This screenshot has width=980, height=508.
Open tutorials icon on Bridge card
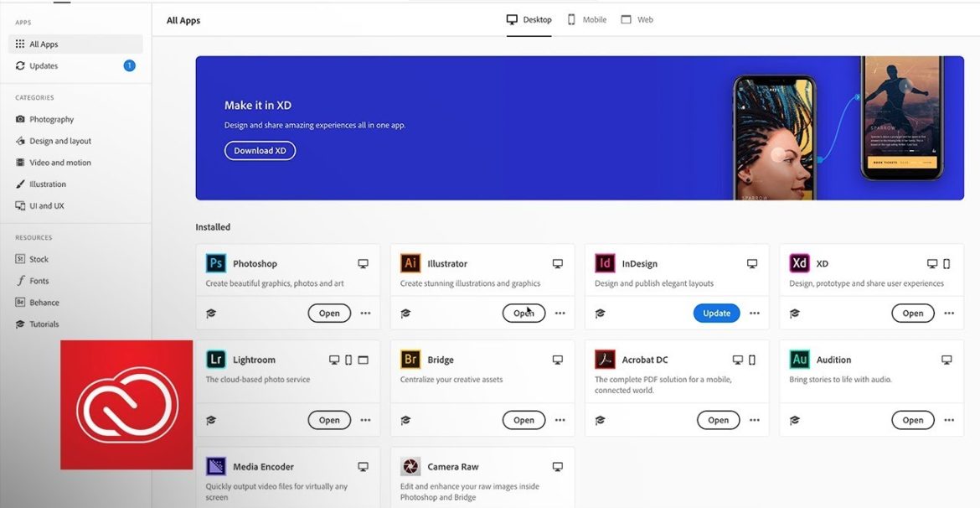pyautogui.click(x=405, y=421)
